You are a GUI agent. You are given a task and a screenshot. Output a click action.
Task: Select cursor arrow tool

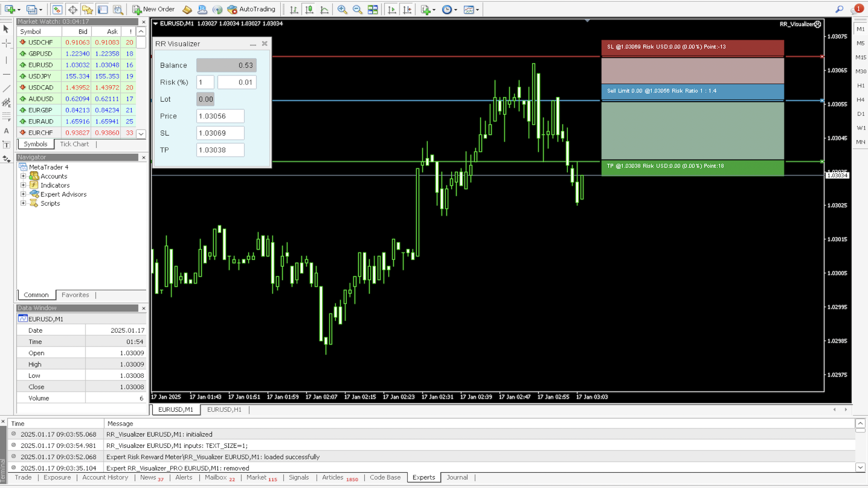(x=6, y=29)
